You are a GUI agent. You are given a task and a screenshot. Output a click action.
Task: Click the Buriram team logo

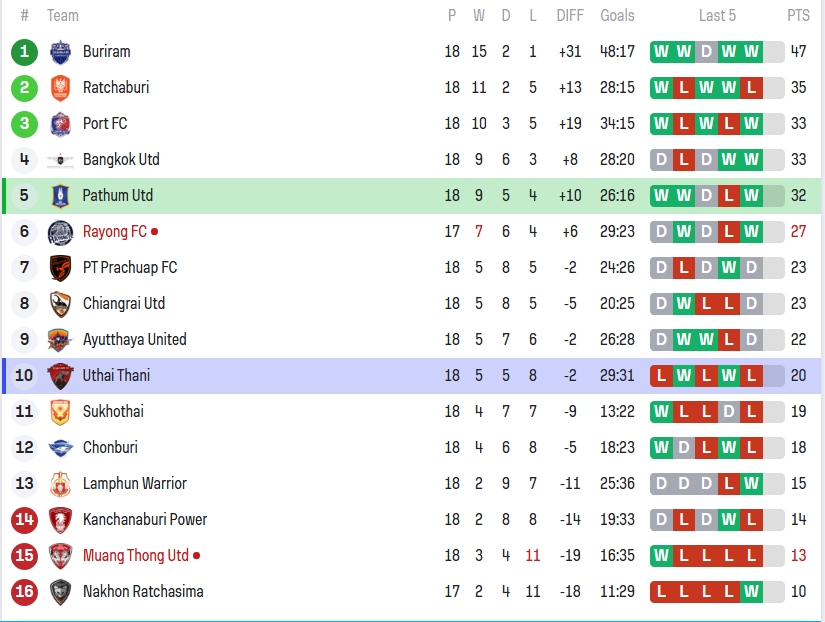point(60,52)
